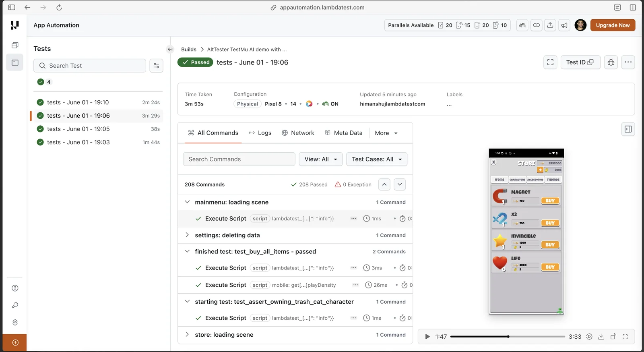Image resolution: width=644 pixels, height=352 pixels.
Task: Filter by 208 Passed commands
Action: 309,184
